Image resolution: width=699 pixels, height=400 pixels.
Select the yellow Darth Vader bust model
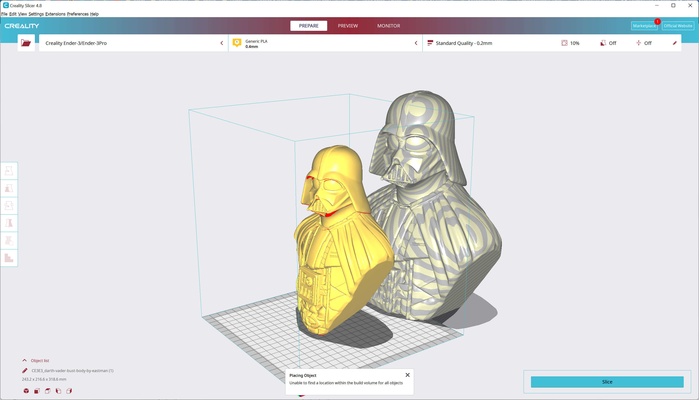pos(338,241)
